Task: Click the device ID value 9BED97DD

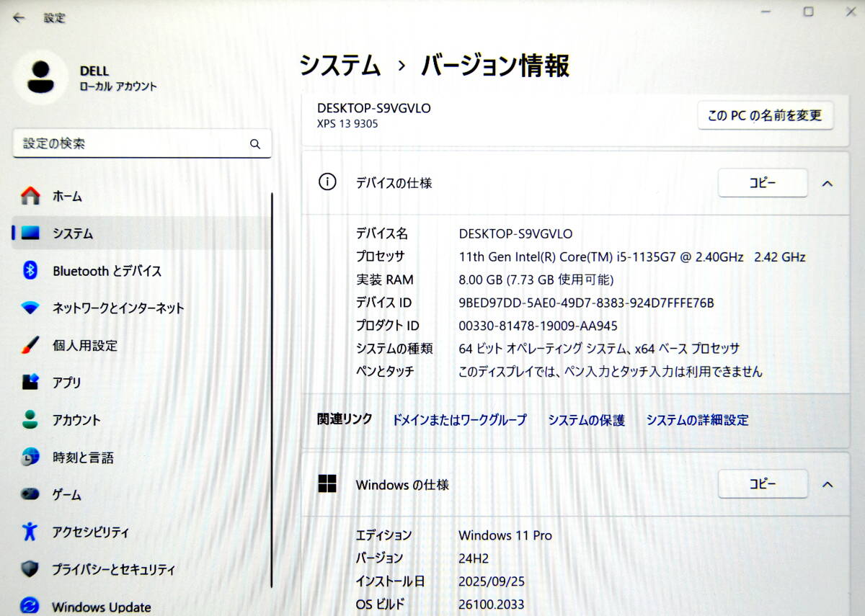Action: (x=586, y=303)
